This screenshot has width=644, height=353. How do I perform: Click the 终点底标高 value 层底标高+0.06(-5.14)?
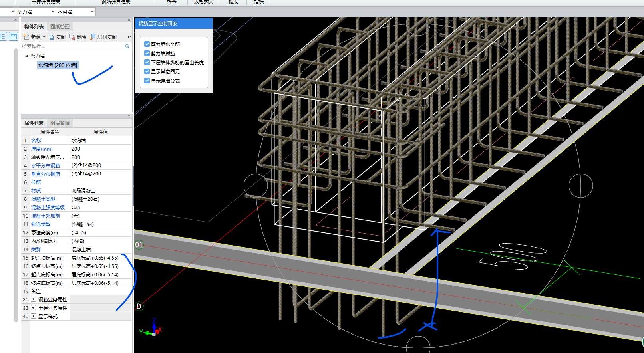pyautogui.click(x=101, y=283)
